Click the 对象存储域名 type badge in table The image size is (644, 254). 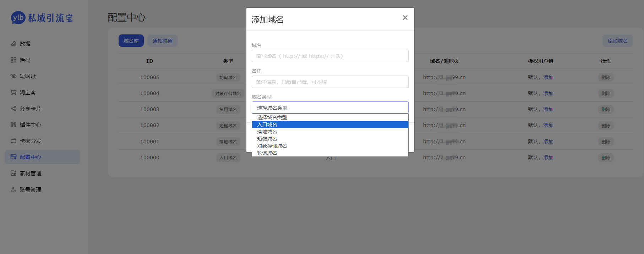(228, 94)
